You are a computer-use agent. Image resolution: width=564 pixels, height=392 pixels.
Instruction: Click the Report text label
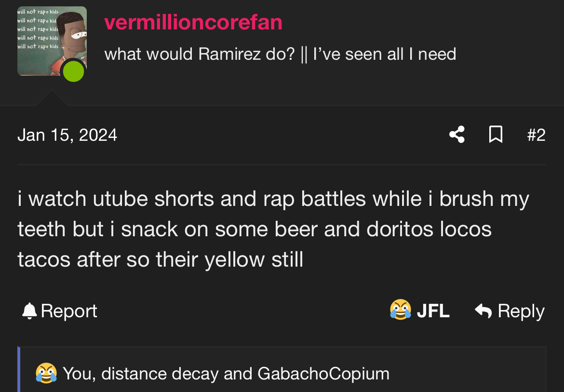tap(69, 311)
